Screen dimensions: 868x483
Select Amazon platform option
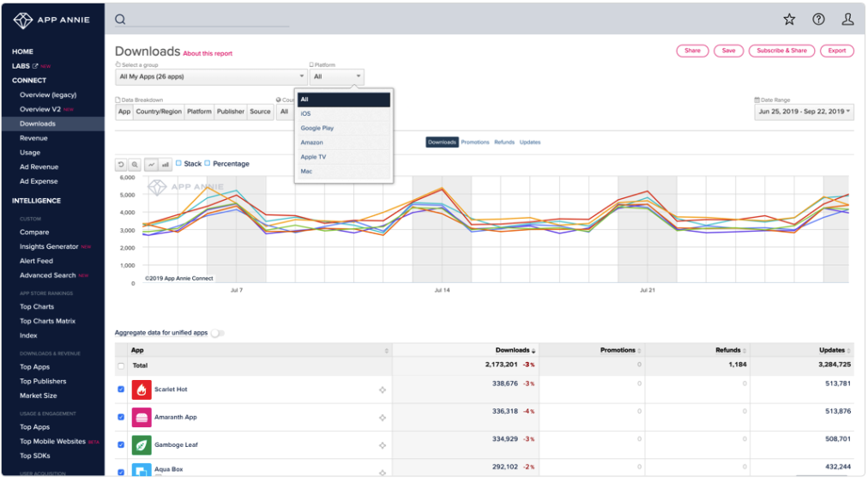(x=344, y=143)
